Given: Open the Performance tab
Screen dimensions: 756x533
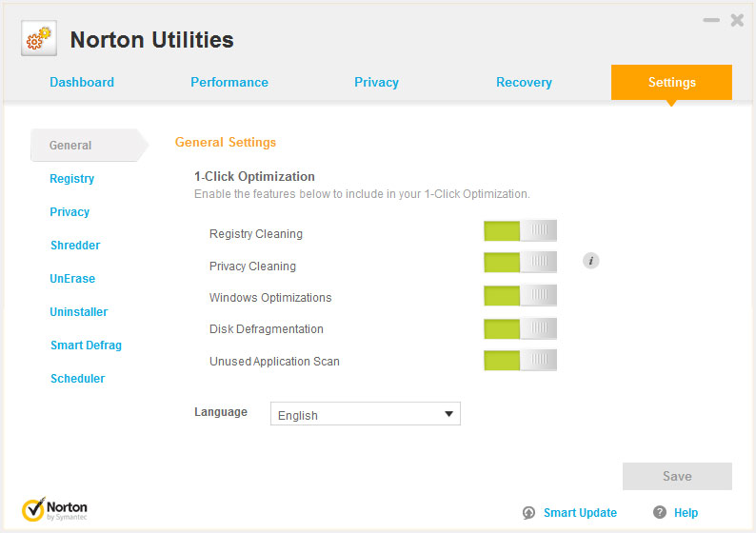Looking at the screenshot, I should (229, 83).
